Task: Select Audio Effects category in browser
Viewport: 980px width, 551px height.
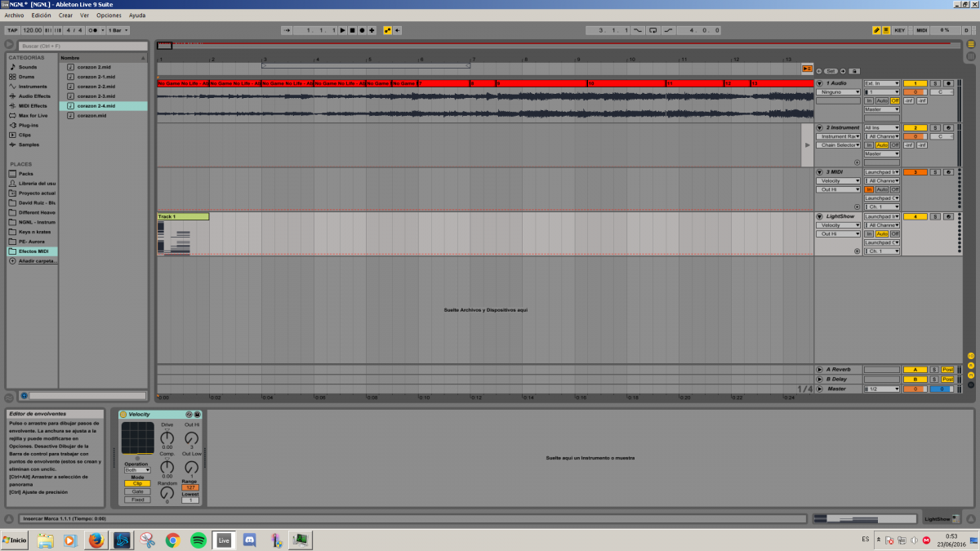Action: (x=34, y=96)
